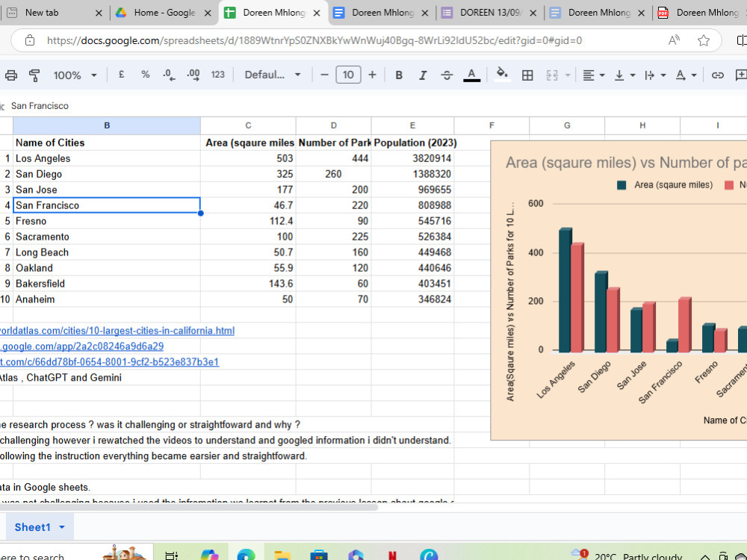Viewport: 747px width, 560px height.
Task: Expand horizontal align options
Action: [x=594, y=75]
